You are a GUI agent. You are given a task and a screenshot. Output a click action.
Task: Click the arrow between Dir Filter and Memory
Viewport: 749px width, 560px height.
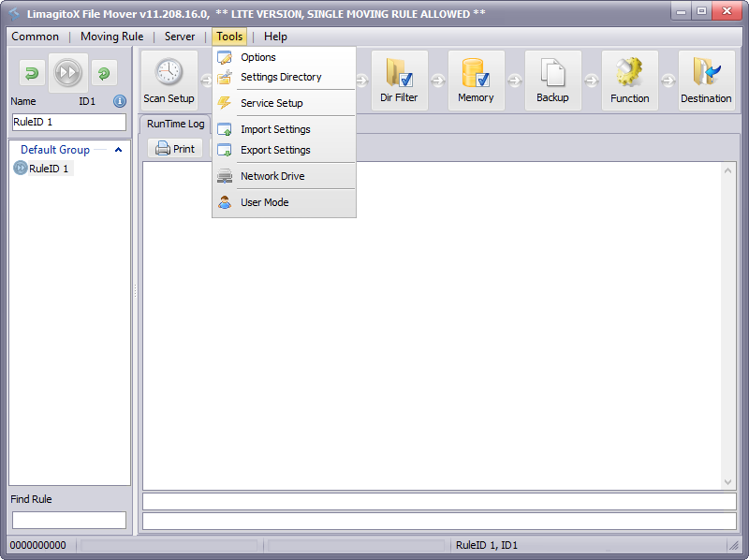click(x=438, y=81)
